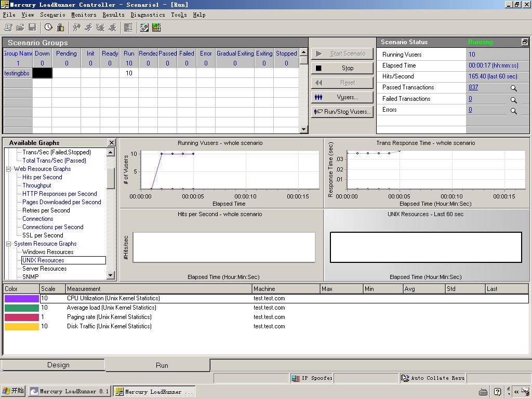Click the Auto Collate Results status bar icon
532x399 pixels.
click(405, 378)
